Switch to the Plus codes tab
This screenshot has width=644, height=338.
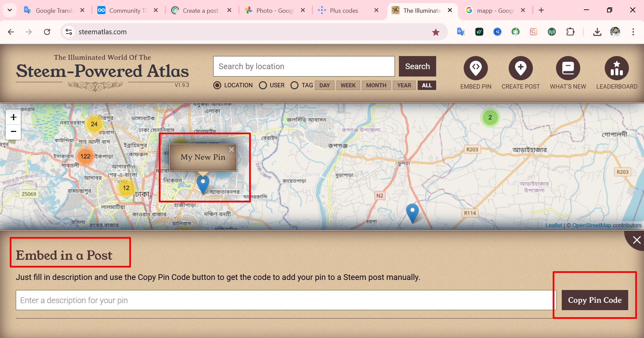(348, 10)
